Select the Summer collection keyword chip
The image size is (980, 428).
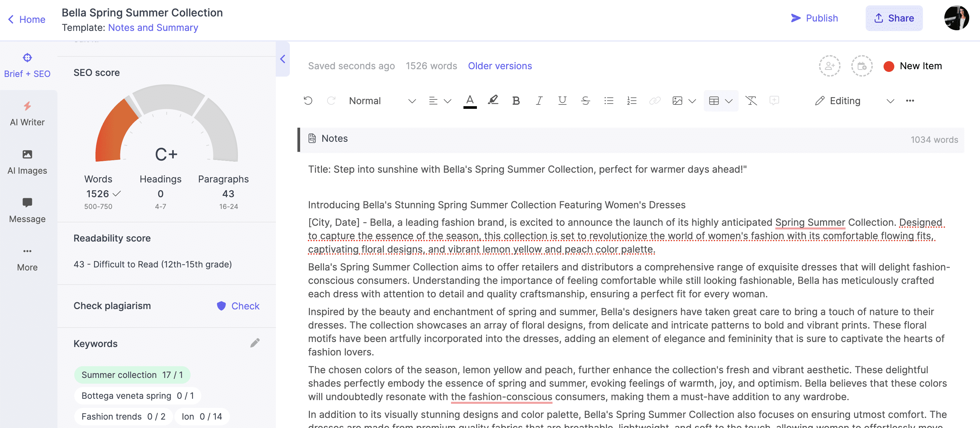[x=132, y=375]
